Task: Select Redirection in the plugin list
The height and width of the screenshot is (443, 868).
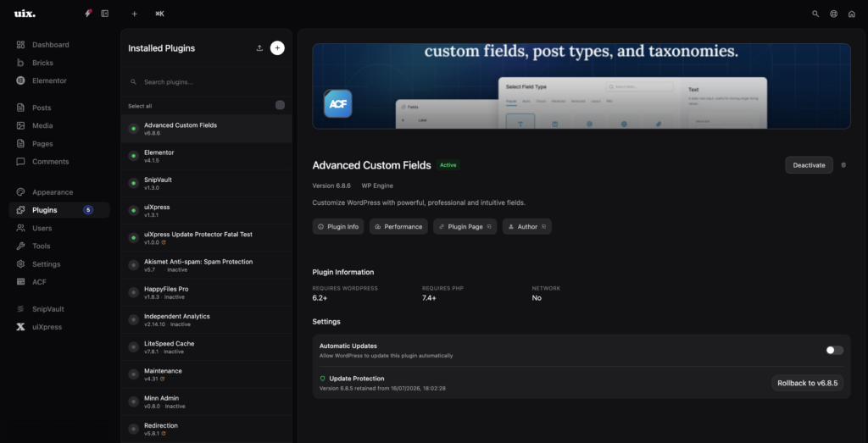Action: (x=206, y=429)
